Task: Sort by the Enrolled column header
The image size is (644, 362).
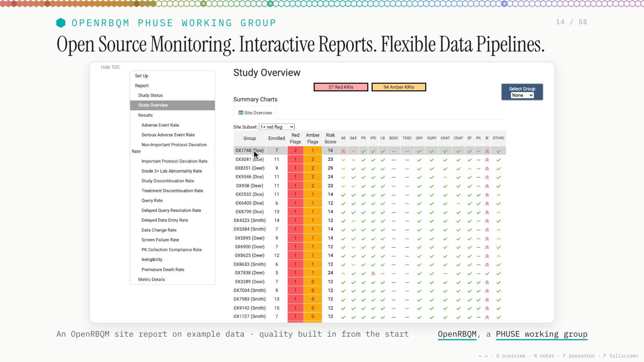Action: pyautogui.click(x=277, y=138)
